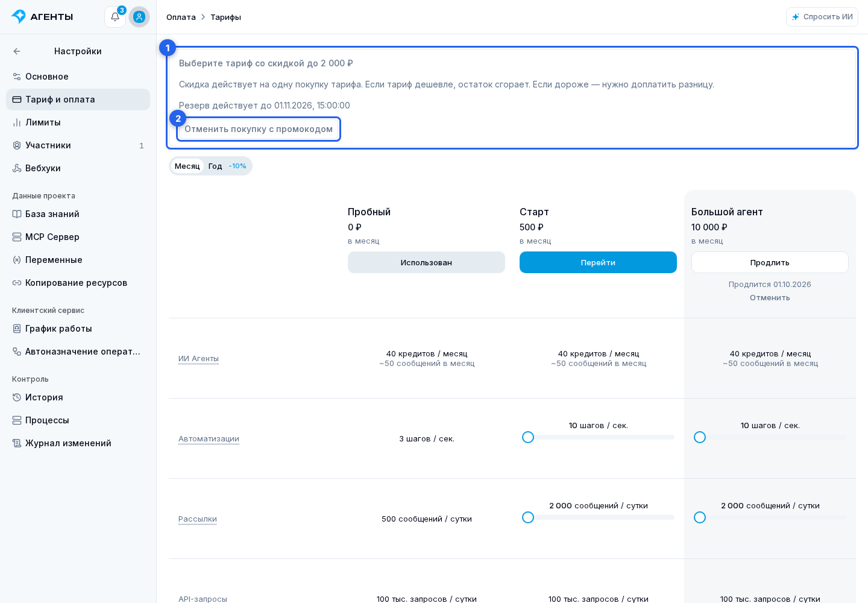The image size is (868, 603).
Task: Open the Процессы section
Action: point(78,420)
